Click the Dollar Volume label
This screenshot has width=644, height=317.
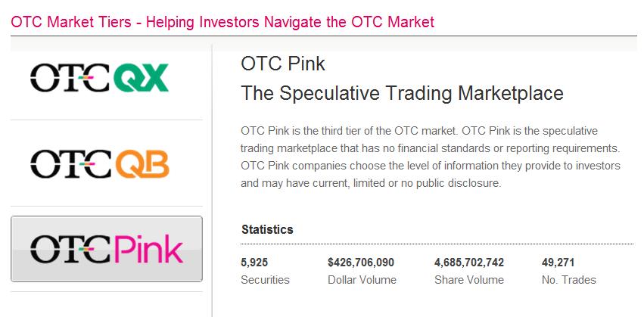coord(362,280)
